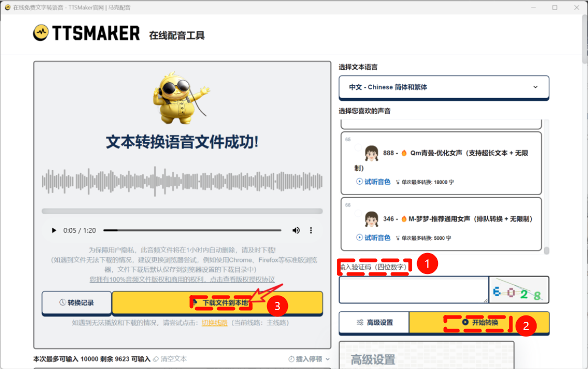Click the audio waveform graphic
This screenshot has width=588, height=369.
pos(182,181)
